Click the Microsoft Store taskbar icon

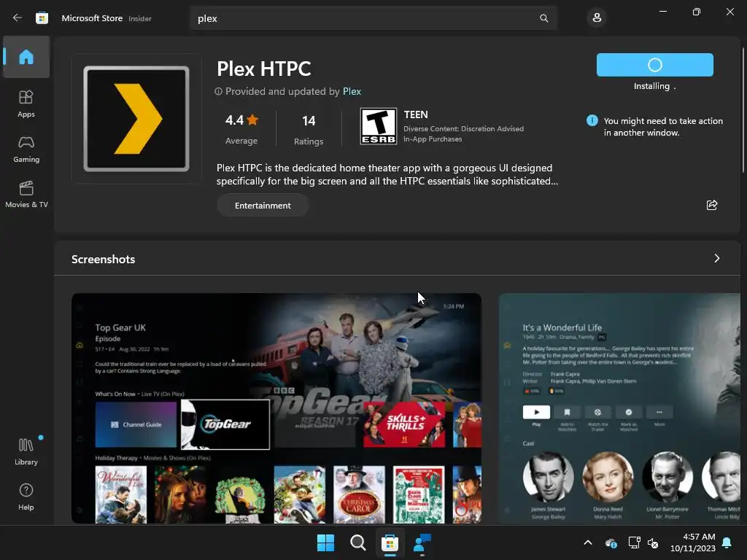(390, 542)
